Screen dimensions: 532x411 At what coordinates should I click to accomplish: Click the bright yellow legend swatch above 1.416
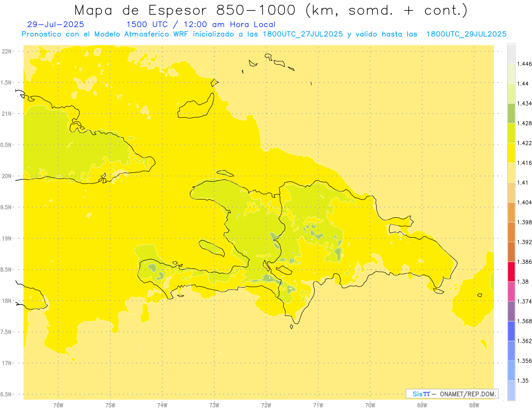pos(511,153)
